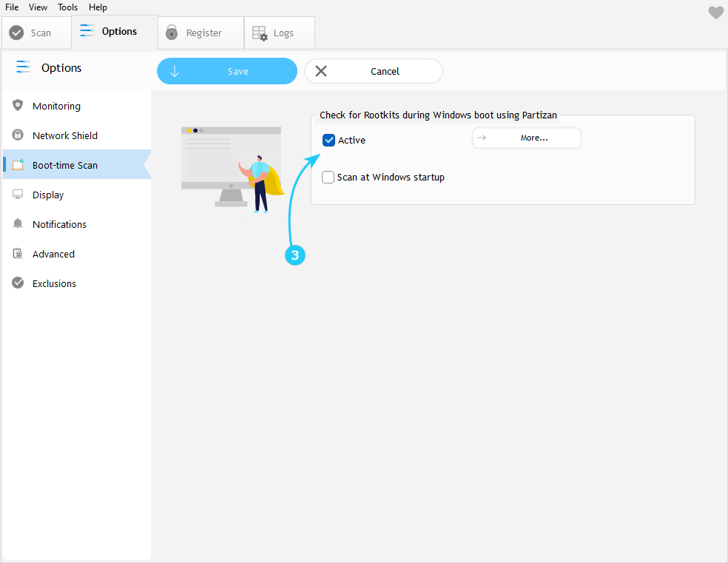Click the Network Shield lock icon
This screenshot has width=728, height=563.
coord(18,135)
